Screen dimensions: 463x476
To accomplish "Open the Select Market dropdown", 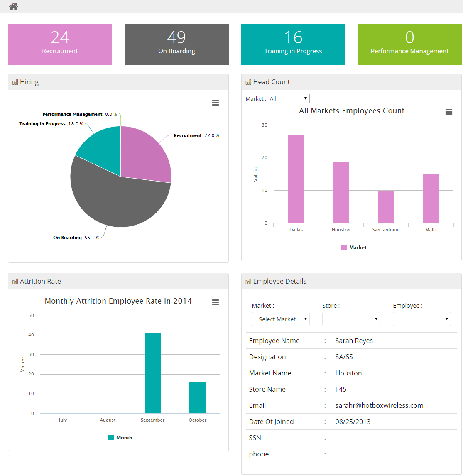I will [x=281, y=319].
